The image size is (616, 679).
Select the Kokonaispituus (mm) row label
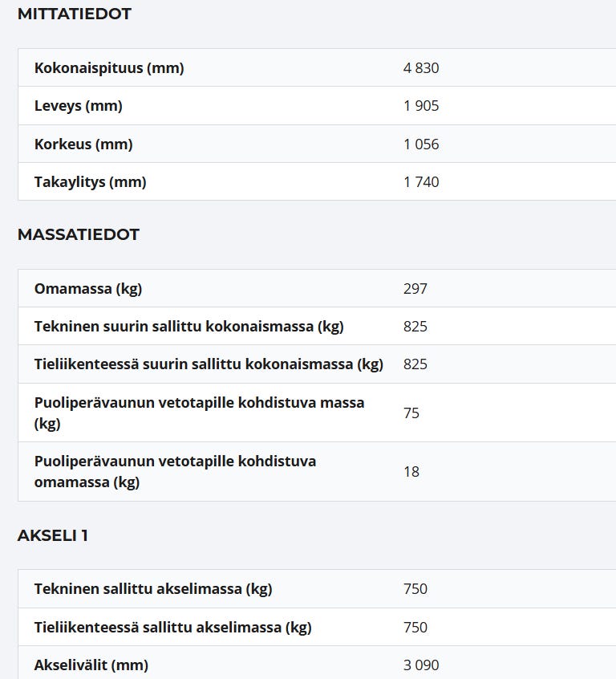pyautogui.click(x=109, y=68)
